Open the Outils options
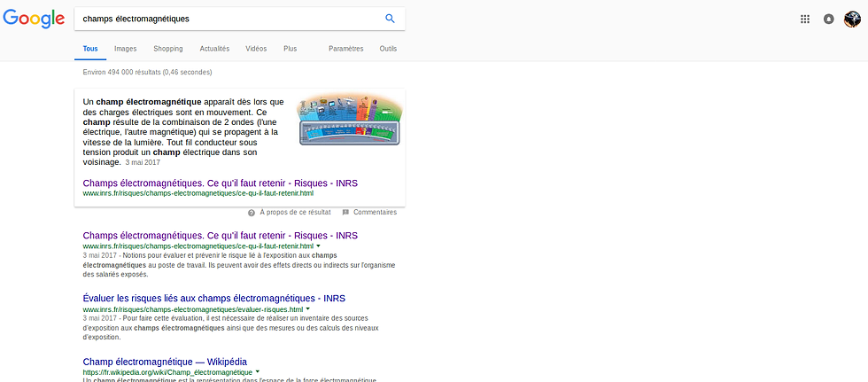Image resolution: width=868 pixels, height=382 pixels. (x=388, y=49)
